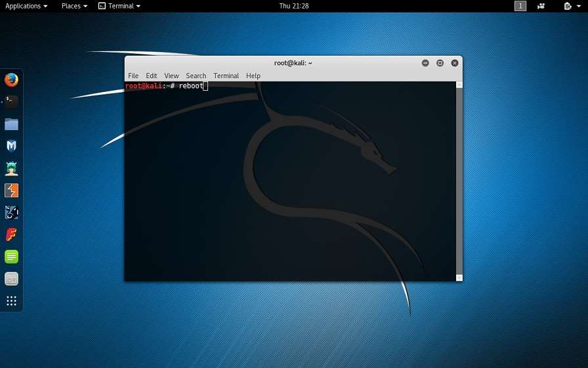Click the scrollbar up arrow
Viewport: 588px width, 368px height.
pos(459,85)
